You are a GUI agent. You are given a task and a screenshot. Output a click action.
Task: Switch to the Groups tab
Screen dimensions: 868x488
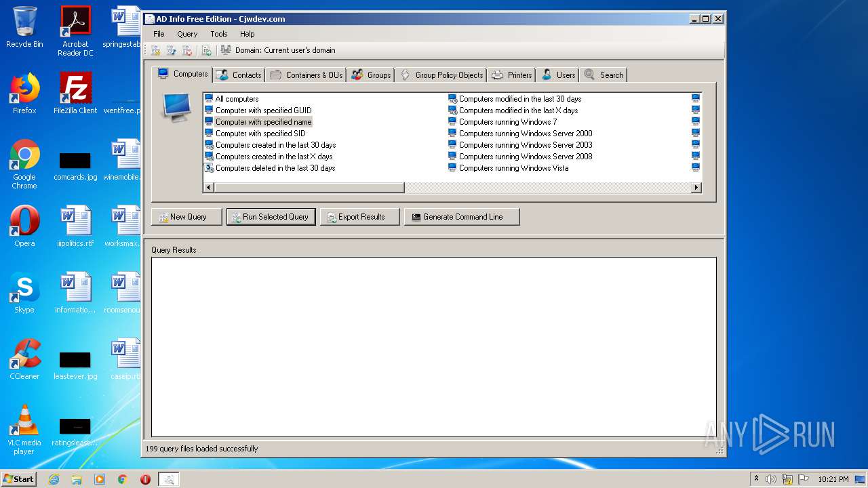pyautogui.click(x=371, y=75)
